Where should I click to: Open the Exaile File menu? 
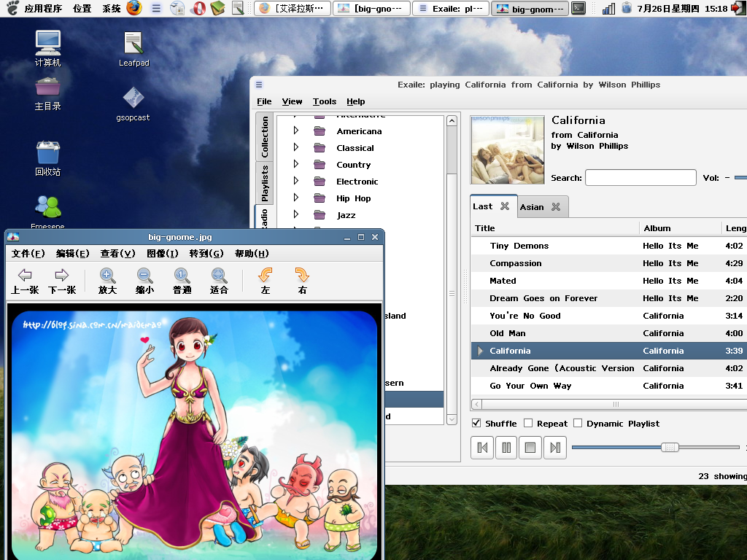tap(264, 101)
